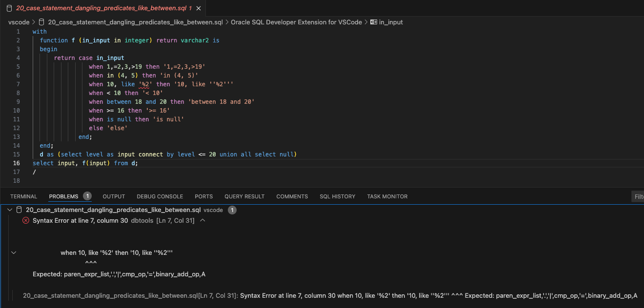Click line number 16 in the editor gutter
Screen dimensions: 644x308
point(16,163)
